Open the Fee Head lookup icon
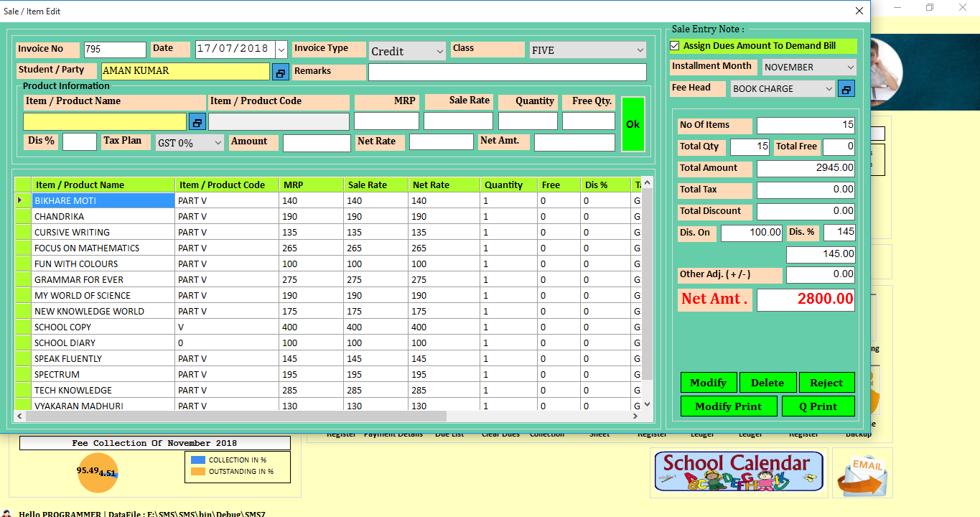This screenshot has width=980, height=517. (x=846, y=89)
